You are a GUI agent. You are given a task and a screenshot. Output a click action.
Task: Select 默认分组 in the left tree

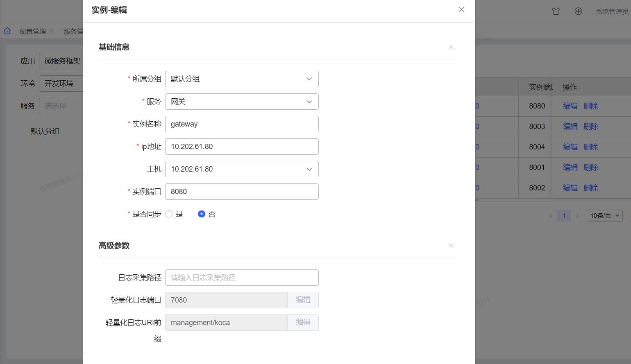pyautogui.click(x=45, y=131)
